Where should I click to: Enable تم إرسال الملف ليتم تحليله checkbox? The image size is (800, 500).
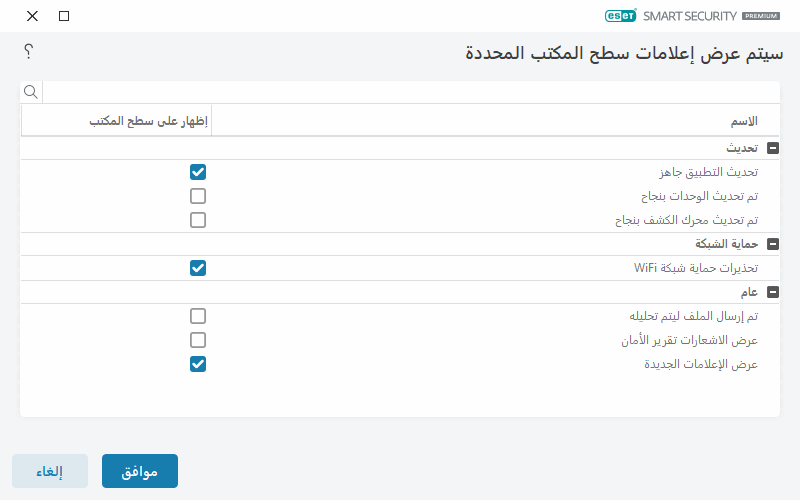pyautogui.click(x=198, y=316)
